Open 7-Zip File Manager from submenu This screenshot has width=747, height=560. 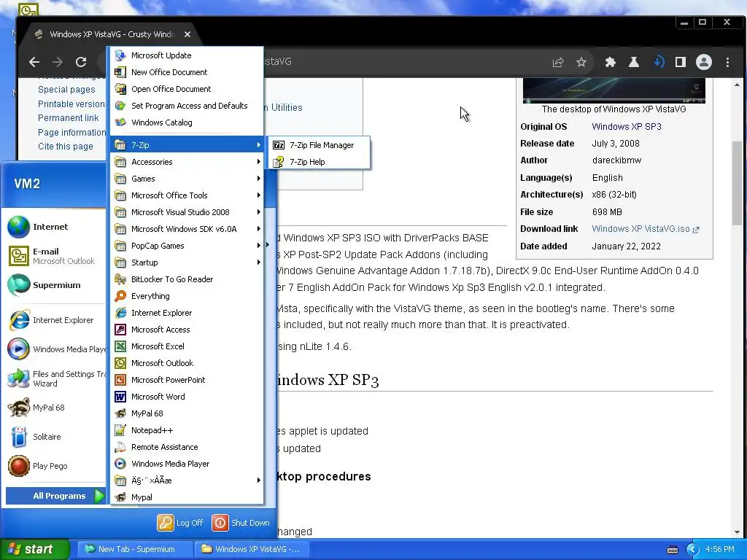(x=320, y=145)
